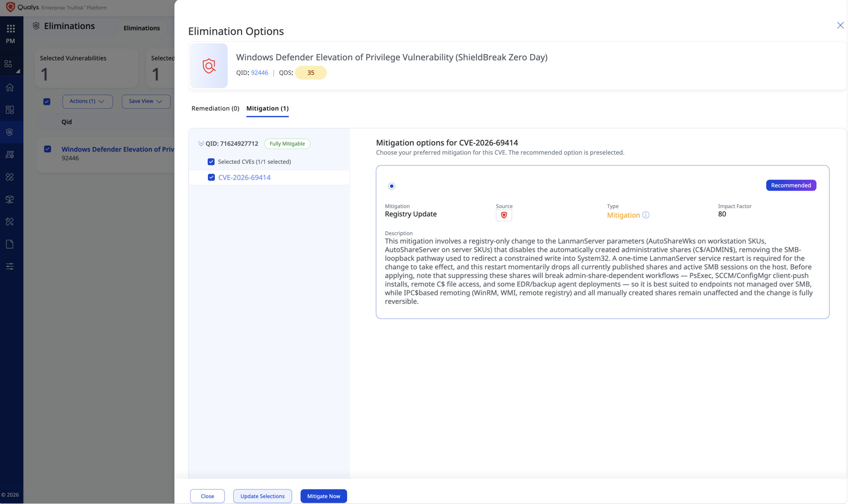Click the Qualys source shield icon

click(504, 215)
